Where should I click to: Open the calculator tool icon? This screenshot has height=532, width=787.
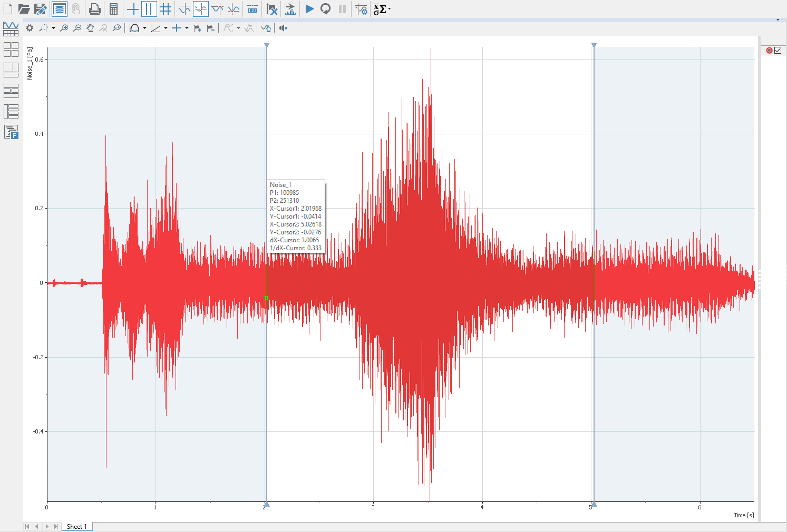(x=113, y=9)
